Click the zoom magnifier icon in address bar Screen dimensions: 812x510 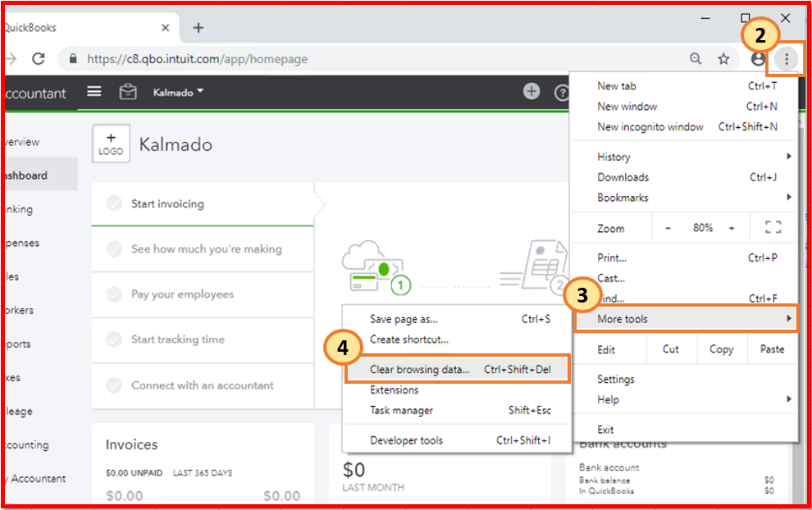(x=696, y=59)
